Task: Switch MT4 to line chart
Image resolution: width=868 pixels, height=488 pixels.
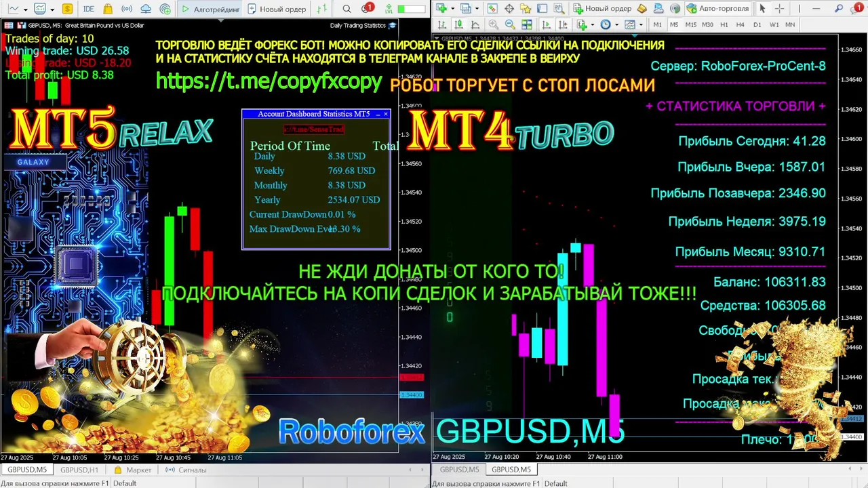Action: pyautogui.click(x=475, y=24)
